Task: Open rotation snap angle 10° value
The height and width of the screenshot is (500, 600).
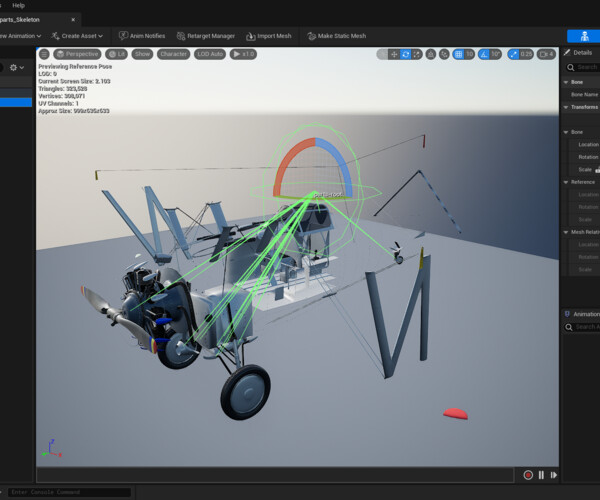Action: point(496,54)
